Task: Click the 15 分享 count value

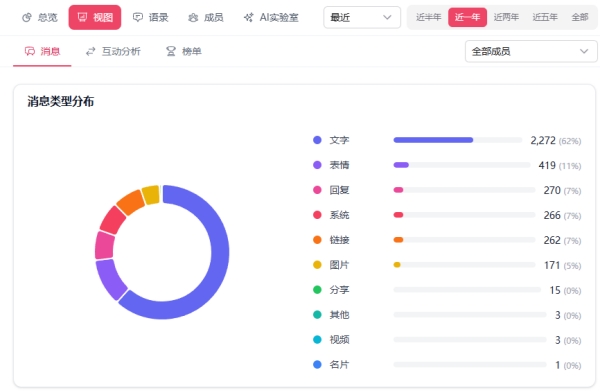Action: tap(555, 290)
